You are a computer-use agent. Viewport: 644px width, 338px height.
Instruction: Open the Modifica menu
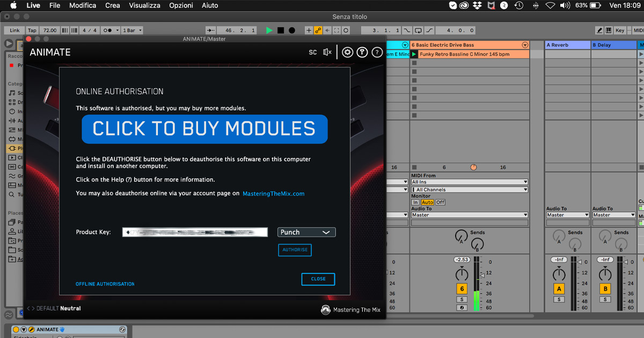tap(83, 5)
